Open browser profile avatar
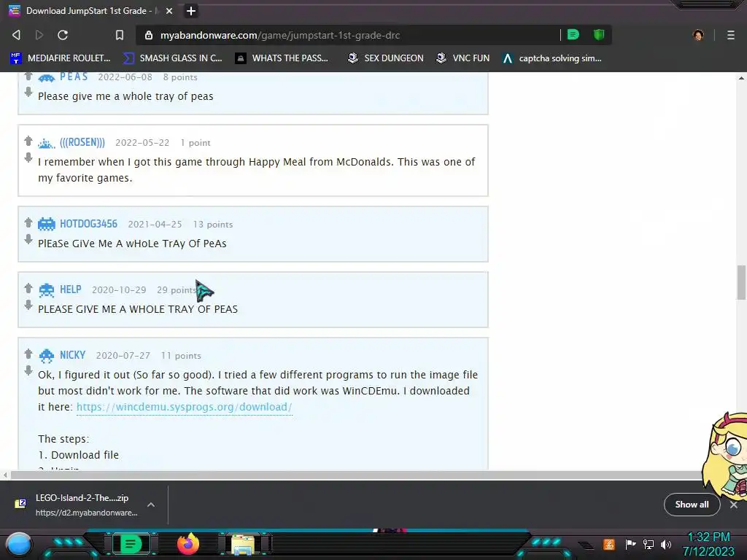This screenshot has height=560, width=747. pos(698,35)
